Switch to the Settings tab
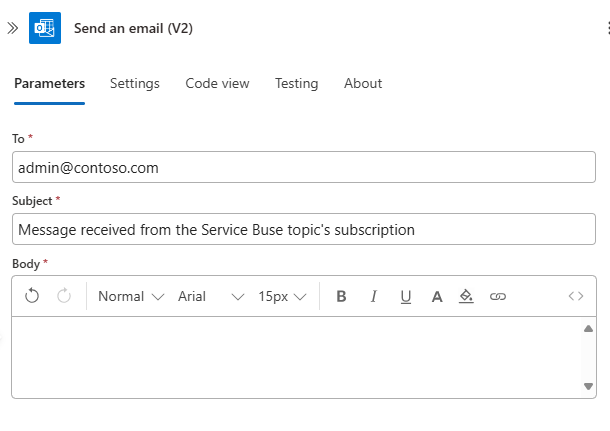The image size is (610, 431). (135, 83)
